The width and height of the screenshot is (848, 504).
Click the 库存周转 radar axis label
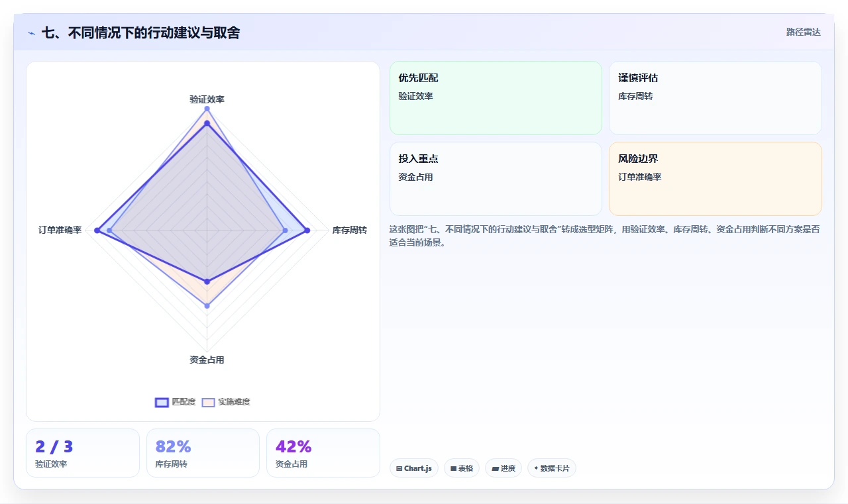349,230
